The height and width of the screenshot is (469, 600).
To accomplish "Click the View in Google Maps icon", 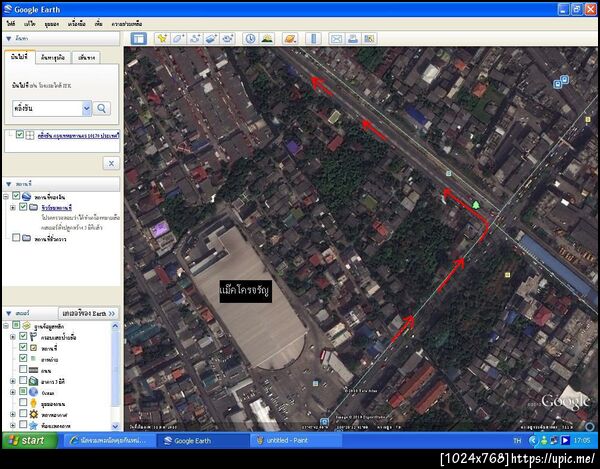I will click(x=369, y=39).
